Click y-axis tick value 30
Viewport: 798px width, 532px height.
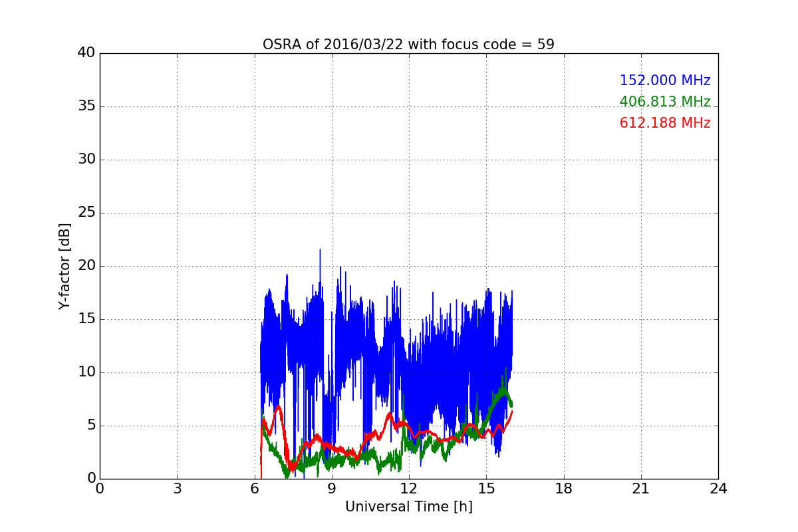pyautogui.click(x=86, y=160)
